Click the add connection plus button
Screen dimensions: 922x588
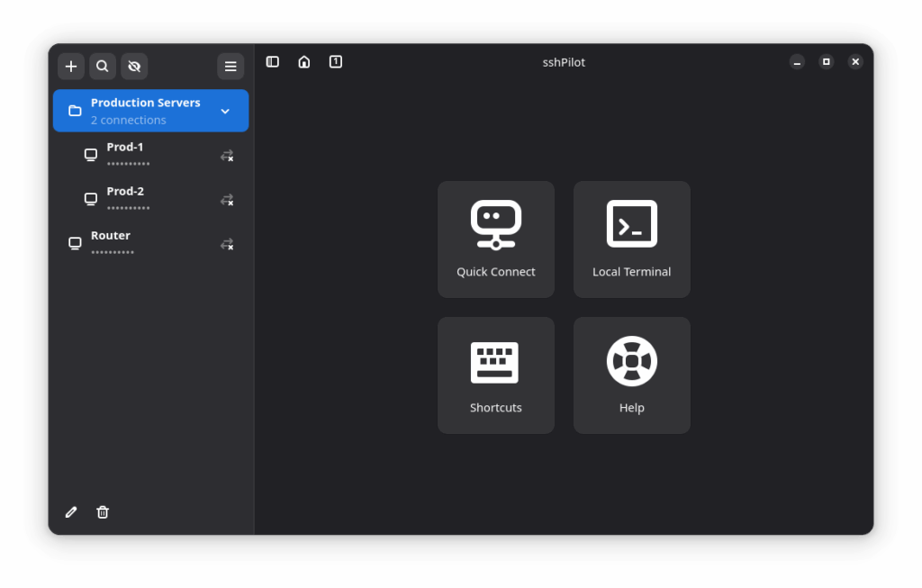(71, 66)
